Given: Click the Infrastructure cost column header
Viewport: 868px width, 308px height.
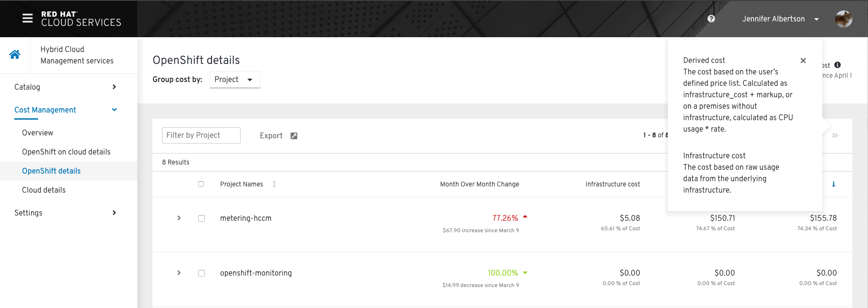Looking at the screenshot, I should [613, 184].
